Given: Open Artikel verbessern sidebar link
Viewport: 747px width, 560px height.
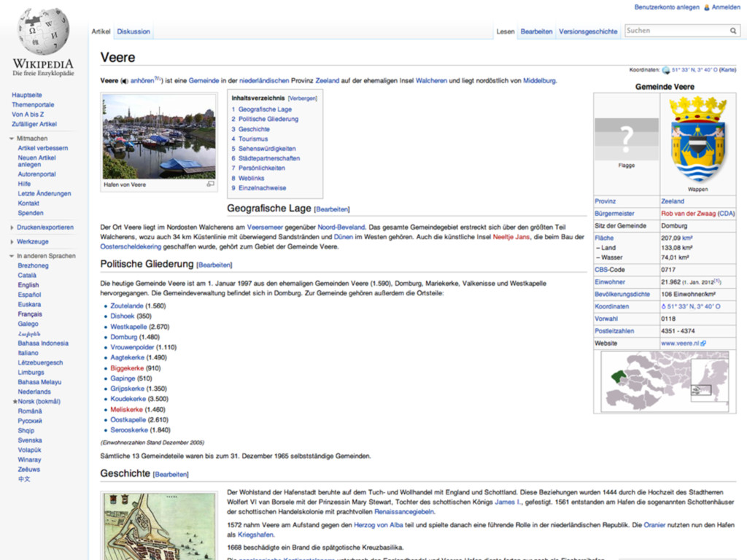Looking at the screenshot, I should pyautogui.click(x=43, y=148).
